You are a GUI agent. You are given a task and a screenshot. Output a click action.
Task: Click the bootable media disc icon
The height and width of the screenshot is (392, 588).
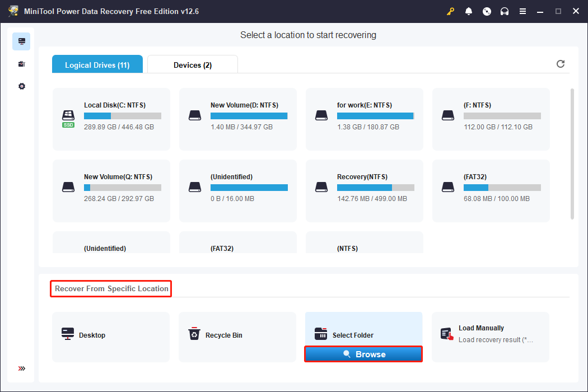tap(487, 11)
